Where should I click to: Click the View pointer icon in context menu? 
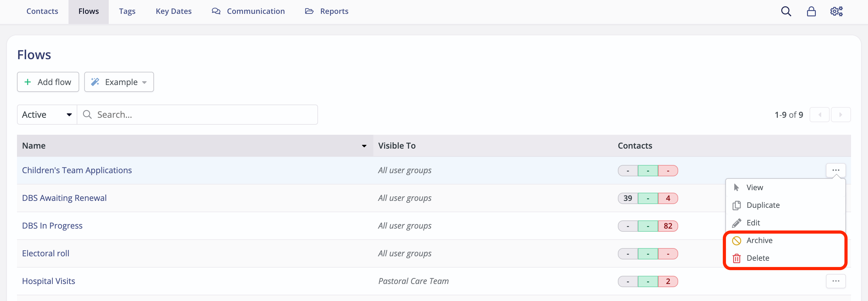coord(737,187)
